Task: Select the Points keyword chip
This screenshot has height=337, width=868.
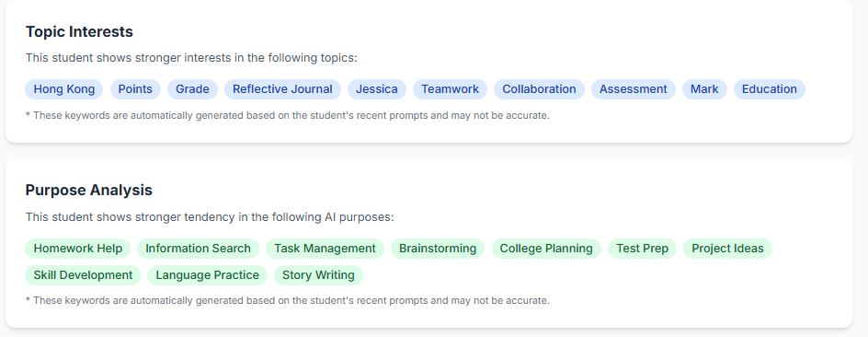Action: [135, 89]
